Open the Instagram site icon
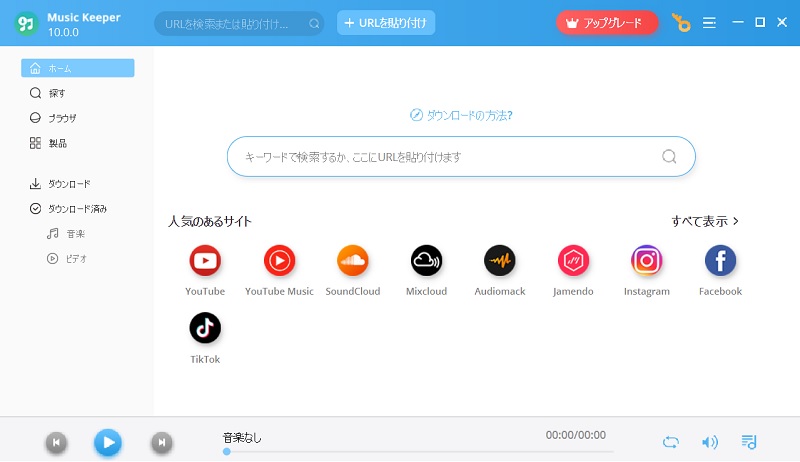The image size is (800, 462). tap(647, 261)
